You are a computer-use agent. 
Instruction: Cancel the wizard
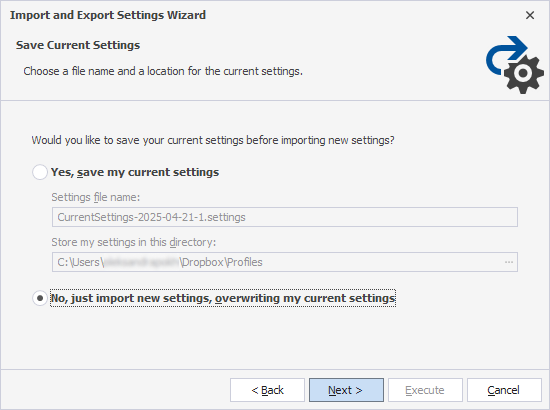(x=504, y=390)
